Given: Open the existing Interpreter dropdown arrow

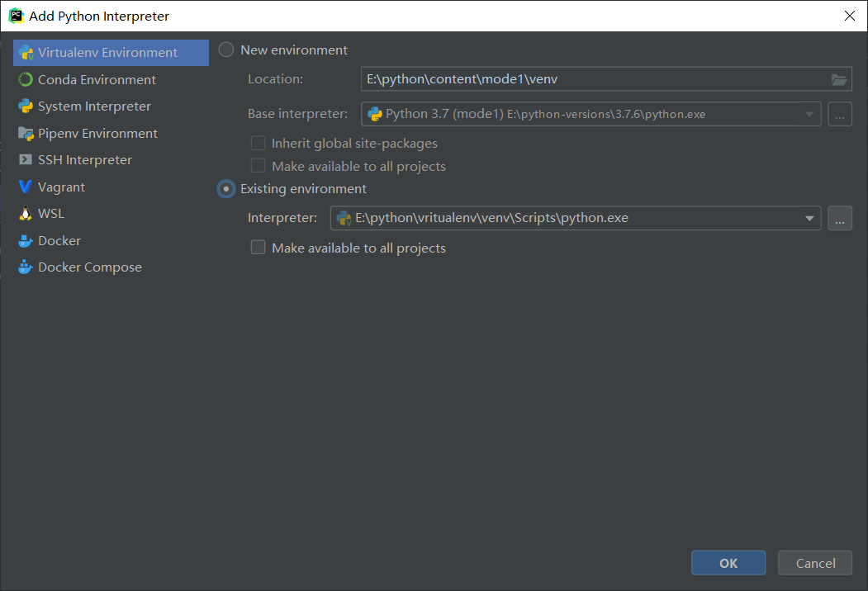Looking at the screenshot, I should tap(809, 219).
